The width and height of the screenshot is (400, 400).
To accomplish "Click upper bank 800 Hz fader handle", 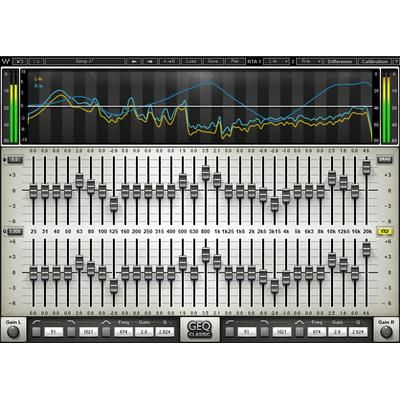I will pyautogui.click(x=206, y=173).
